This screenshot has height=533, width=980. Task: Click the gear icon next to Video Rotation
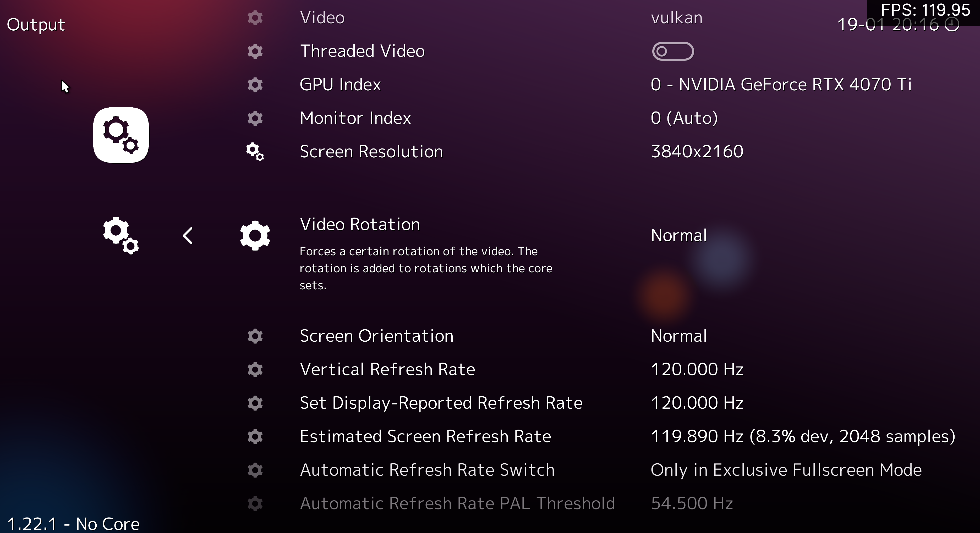pos(255,235)
